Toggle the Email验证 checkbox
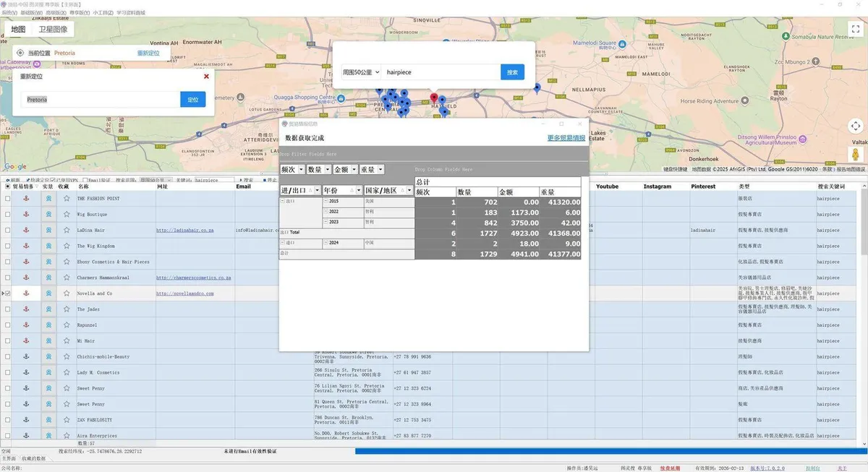Screen dimensions: 868x472 (x=85, y=180)
